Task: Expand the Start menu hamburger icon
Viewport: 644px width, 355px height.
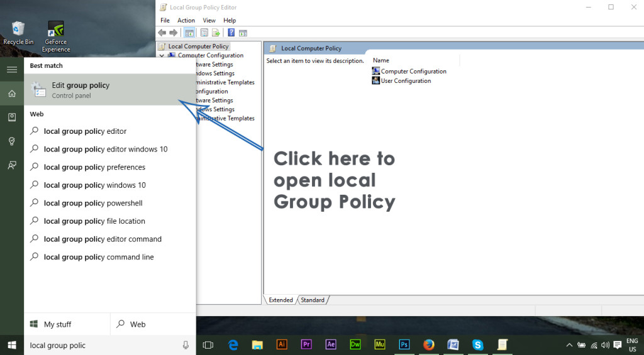Action: coord(12,69)
